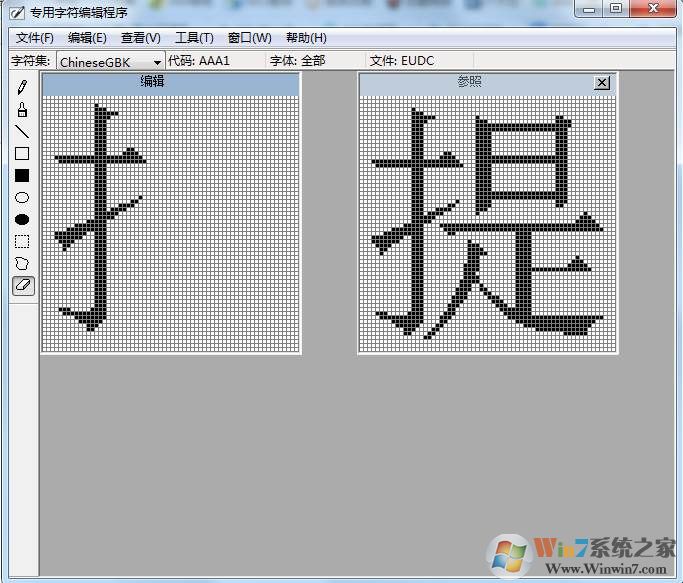683x583 pixels.
Task: Open the 编辑(E) menu
Action: [87, 38]
